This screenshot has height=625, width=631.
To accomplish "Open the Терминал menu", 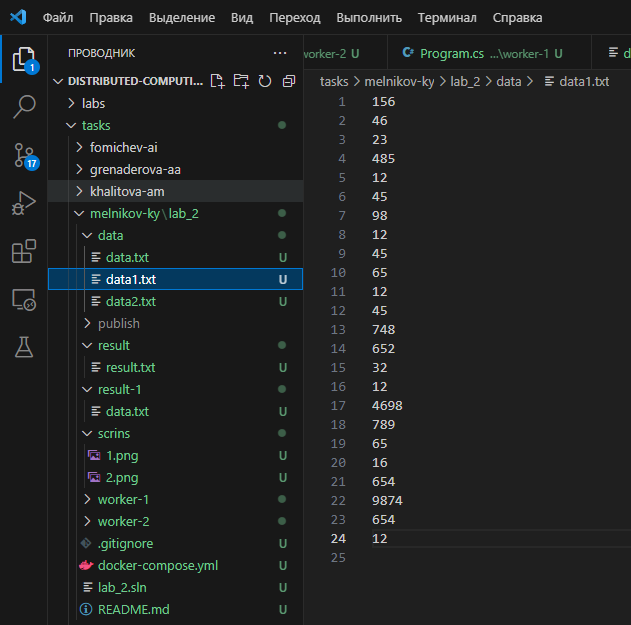I will coord(447,17).
